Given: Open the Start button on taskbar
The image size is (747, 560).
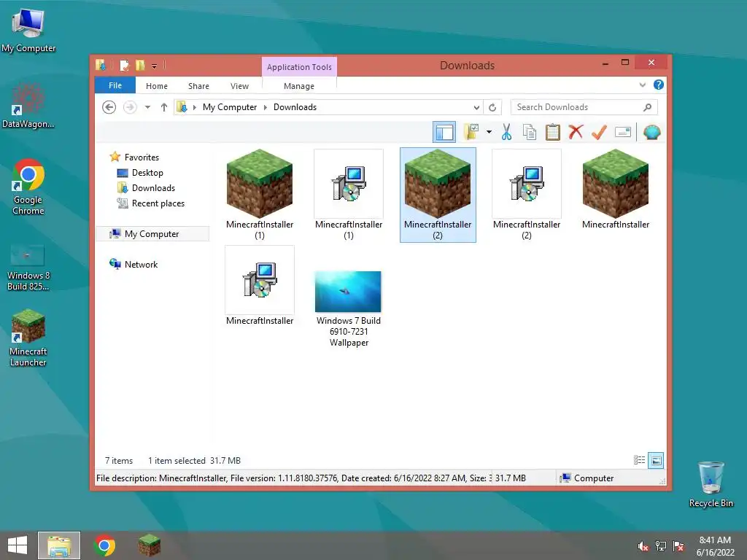Looking at the screenshot, I should 18,545.
